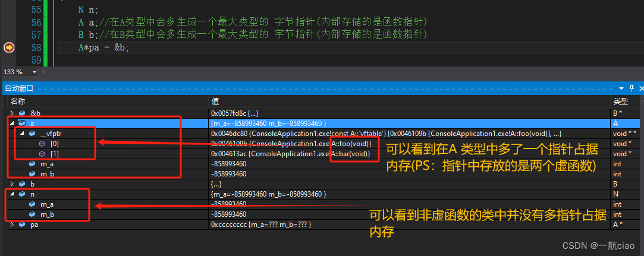The image size is (644, 256).
Task: Select the [1] tree row name
Action: tap(55, 153)
